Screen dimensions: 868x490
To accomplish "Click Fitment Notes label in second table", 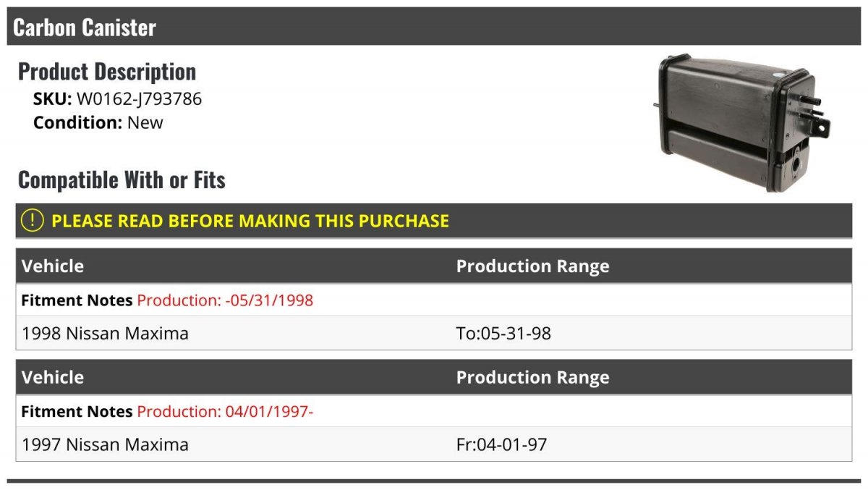I will point(77,412).
